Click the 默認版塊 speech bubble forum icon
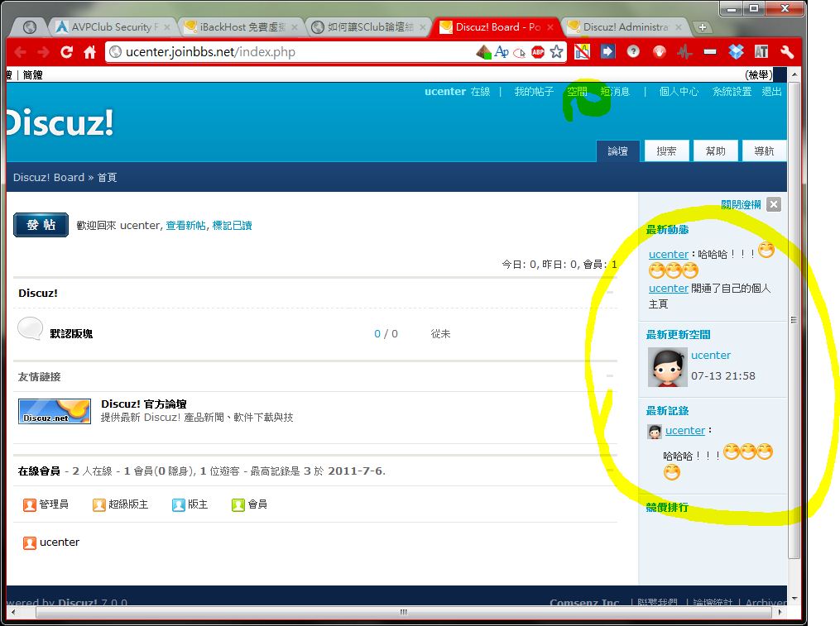The image size is (840, 626). coord(31,329)
